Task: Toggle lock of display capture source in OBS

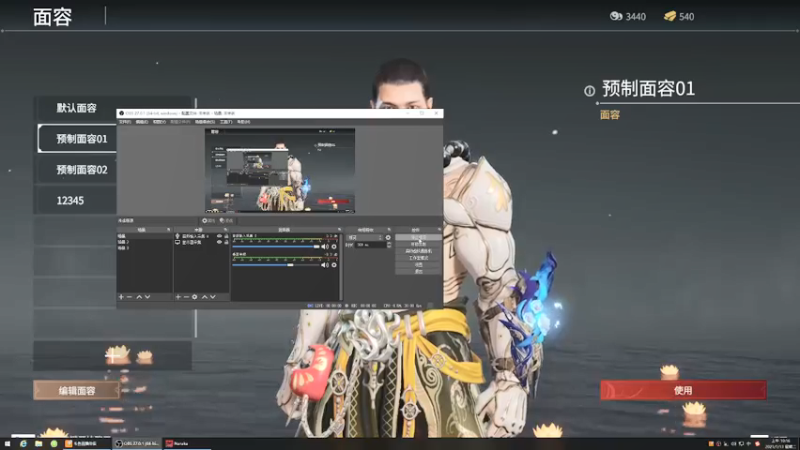Action: pos(226,242)
